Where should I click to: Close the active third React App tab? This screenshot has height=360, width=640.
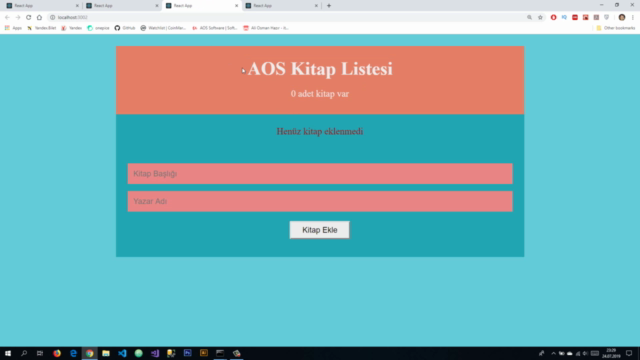236,6
